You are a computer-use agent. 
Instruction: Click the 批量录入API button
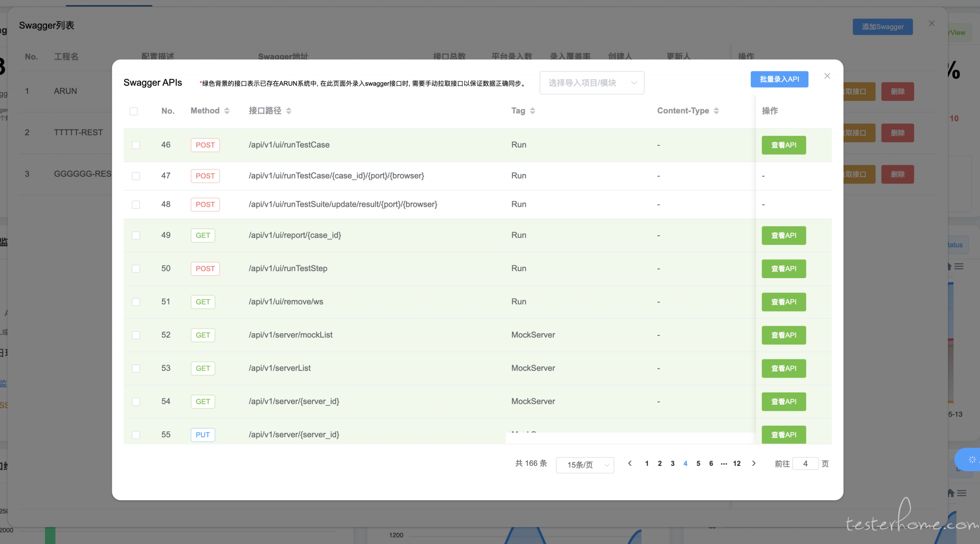(x=779, y=79)
